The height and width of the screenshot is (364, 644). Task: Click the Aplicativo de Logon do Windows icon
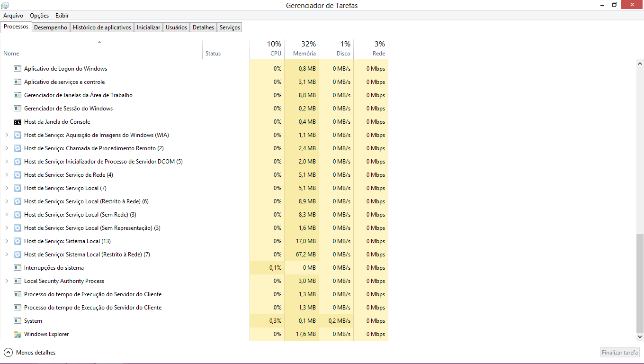(x=18, y=69)
